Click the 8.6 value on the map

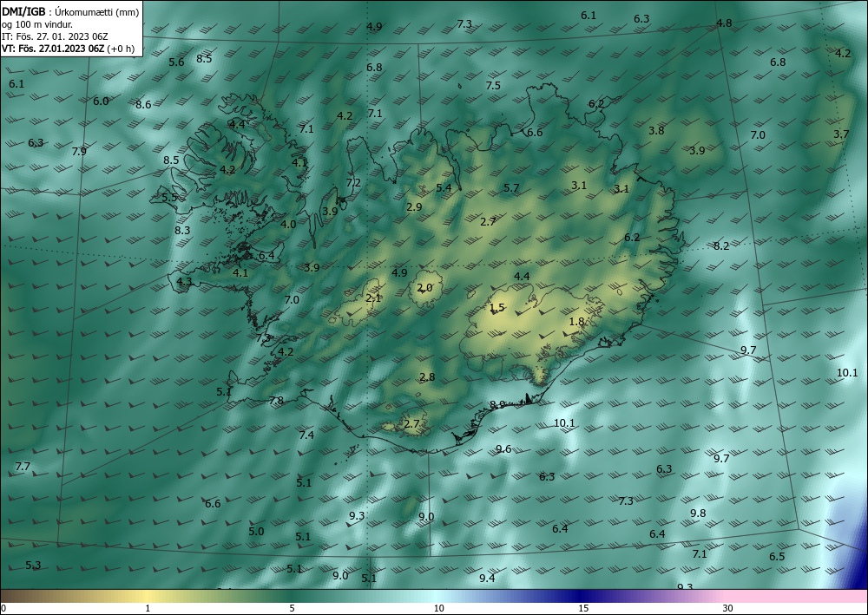point(143,105)
